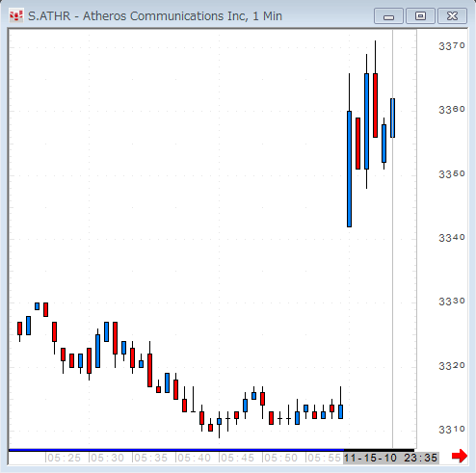Minimize the S.ATHR chart window

click(x=388, y=16)
